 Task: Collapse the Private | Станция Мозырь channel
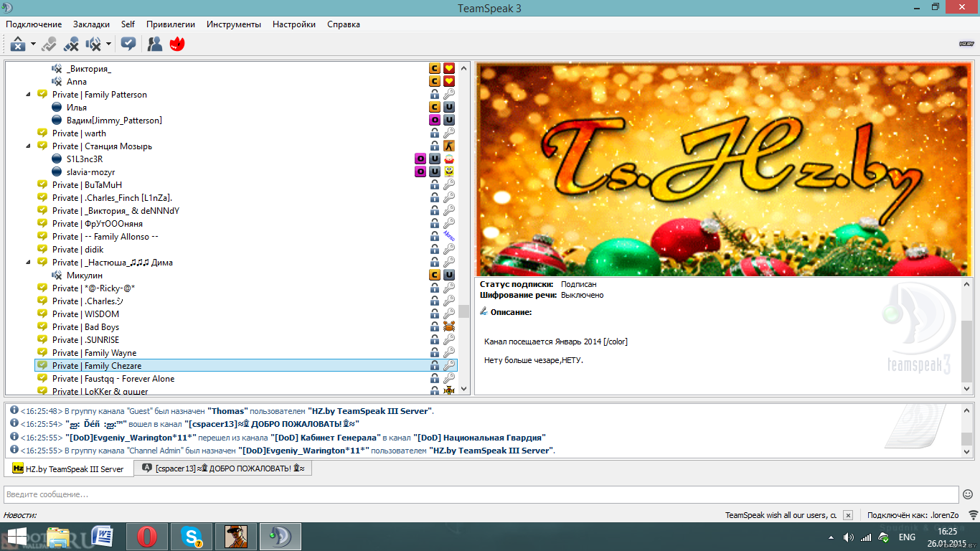click(x=29, y=146)
